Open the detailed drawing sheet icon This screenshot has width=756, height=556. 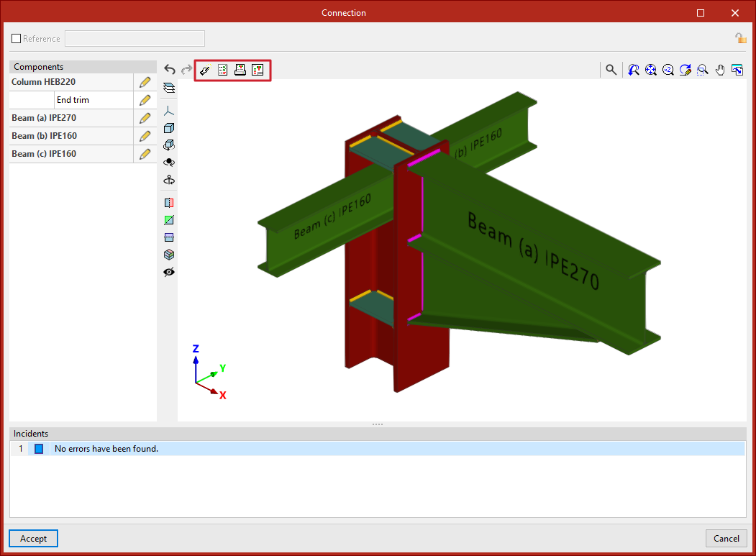point(258,70)
